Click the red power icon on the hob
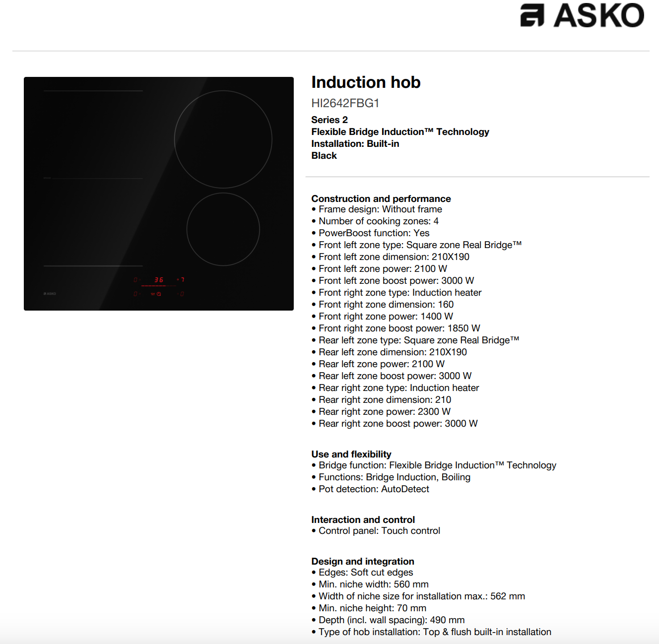The height and width of the screenshot is (644, 659). (159, 294)
